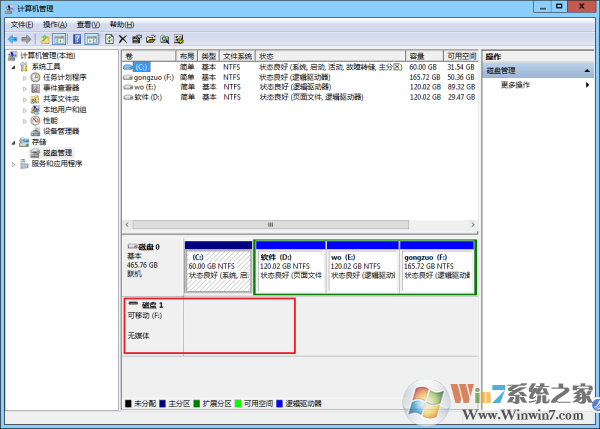600x429 pixels.
Task: Sort by the 布局 column header
Action: pyautogui.click(x=187, y=56)
